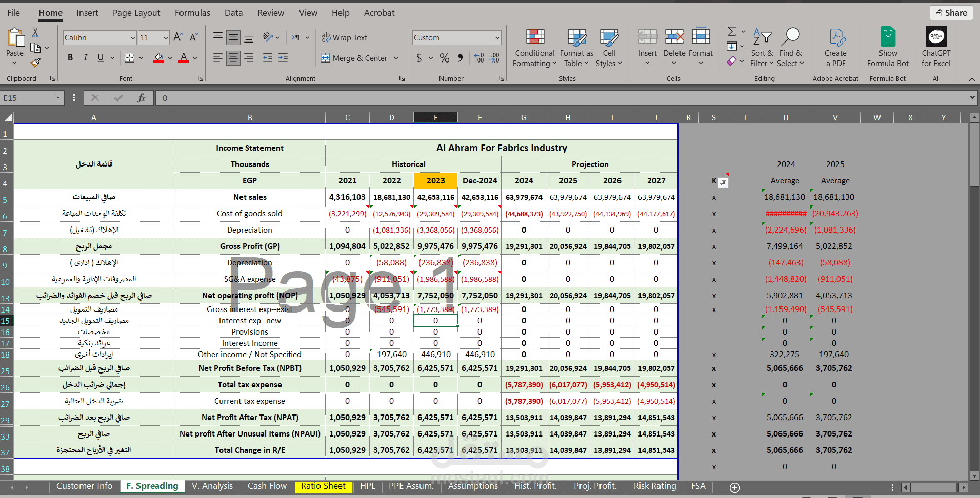980x498 pixels.
Task: Open the File menu
Action: [14, 13]
